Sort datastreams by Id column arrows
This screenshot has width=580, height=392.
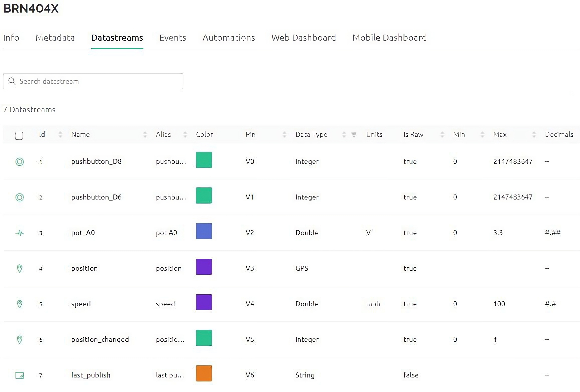60,135
